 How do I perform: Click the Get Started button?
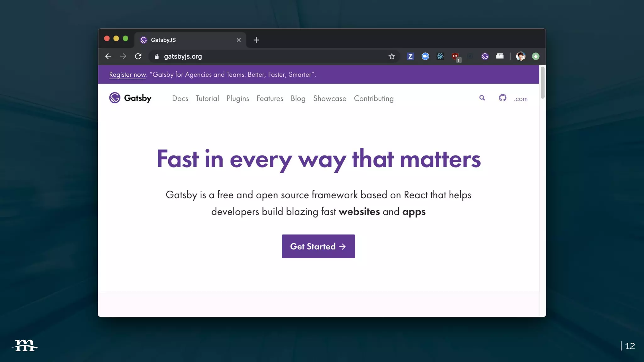[x=318, y=246]
